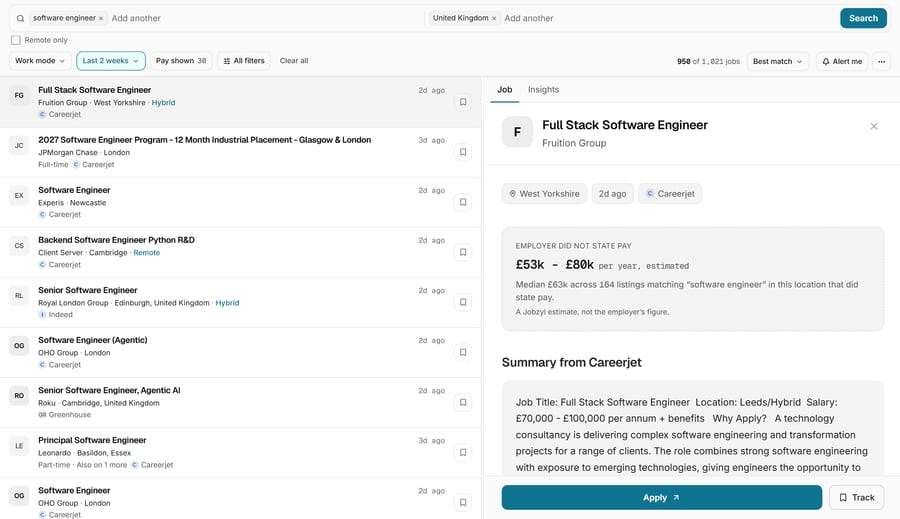The image size is (900, 519).
Task: Open the more options ellipsis menu
Action: (882, 61)
